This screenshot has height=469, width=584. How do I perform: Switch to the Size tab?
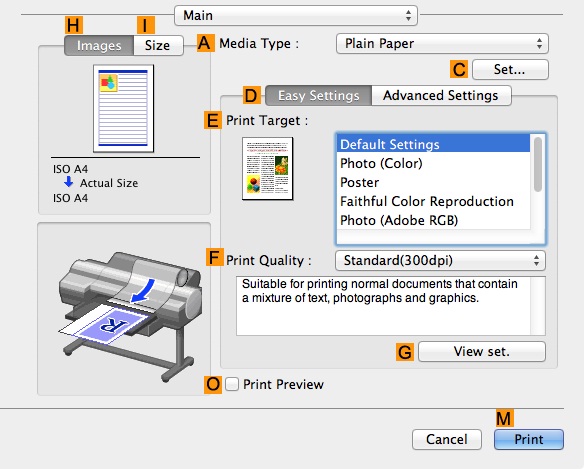pos(158,45)
